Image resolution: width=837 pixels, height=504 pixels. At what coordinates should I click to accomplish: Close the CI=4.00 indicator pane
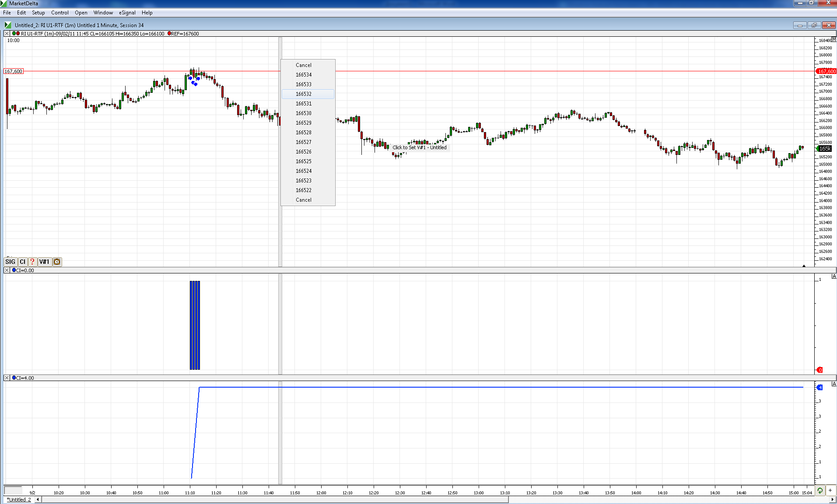point(7,378)
